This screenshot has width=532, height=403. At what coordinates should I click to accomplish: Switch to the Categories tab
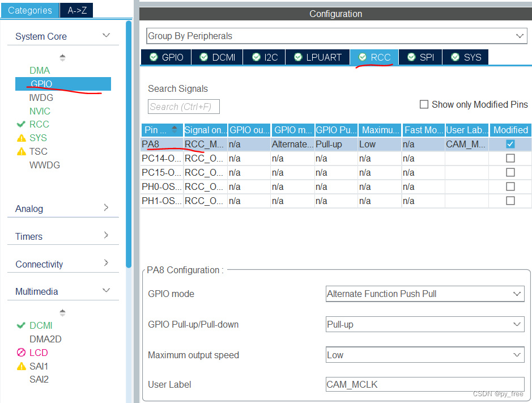(30, 10)
